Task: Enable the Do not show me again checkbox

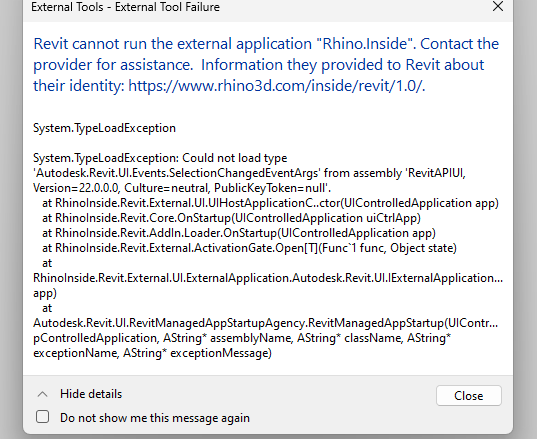Action: (x=42, y=417)
